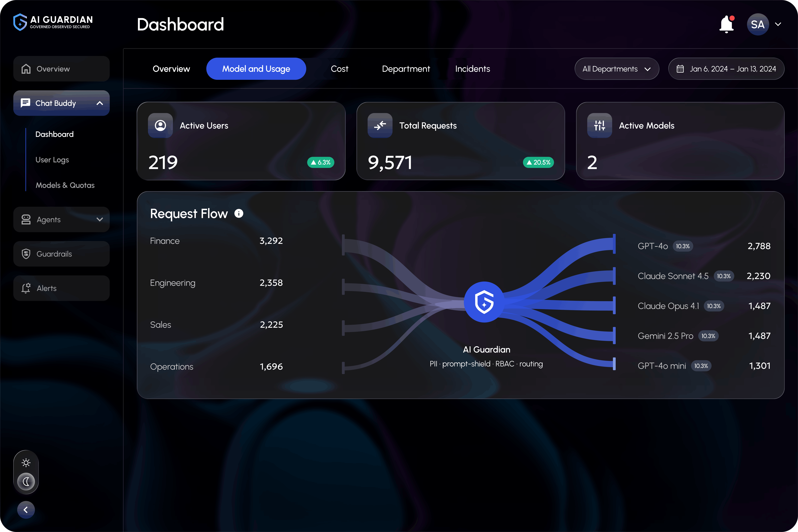Screen dimensions: 798x532
Task: Open Alerts in sidebar
Action: [x=61, y=288]
